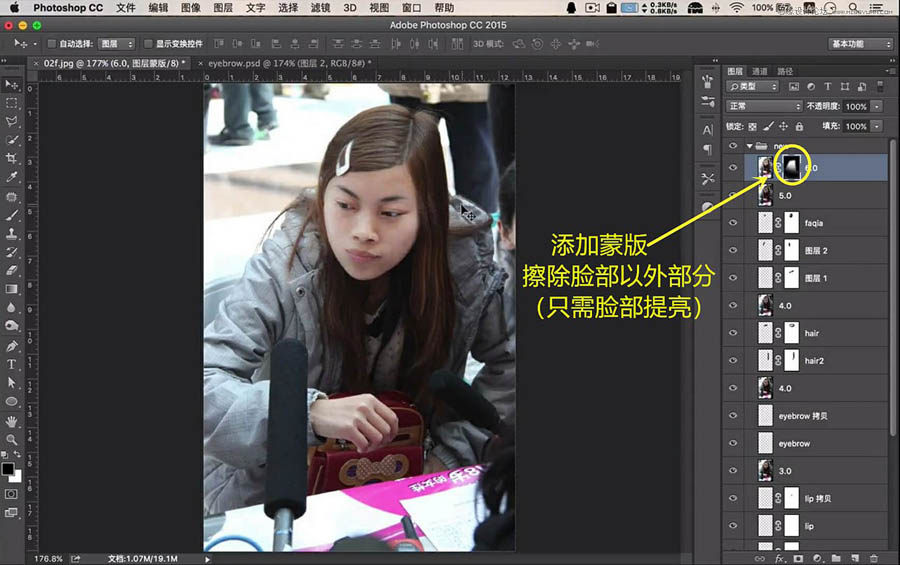Open the 视图 menu

tap(379, 8)
